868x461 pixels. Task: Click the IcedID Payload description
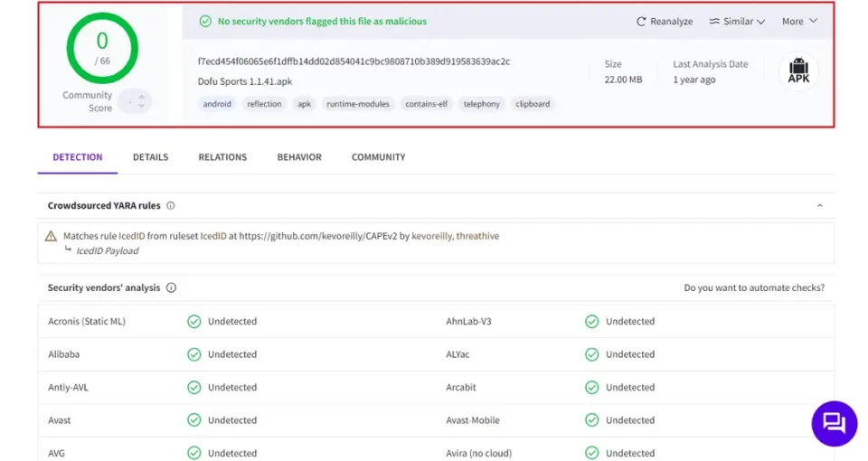[x=108, y=251]
